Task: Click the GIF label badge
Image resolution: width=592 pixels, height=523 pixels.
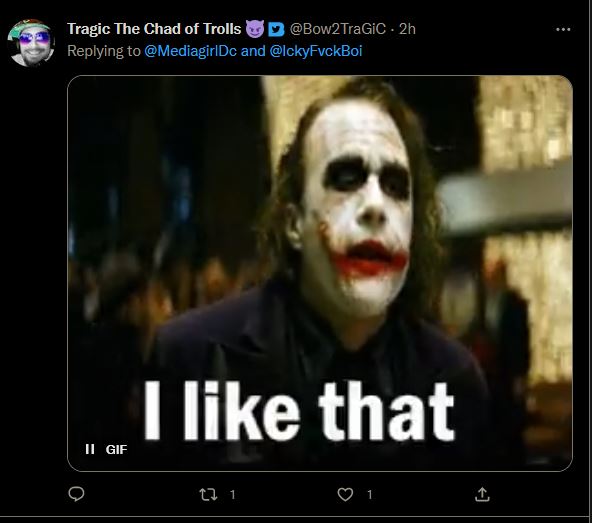Action: coord(116,449)
